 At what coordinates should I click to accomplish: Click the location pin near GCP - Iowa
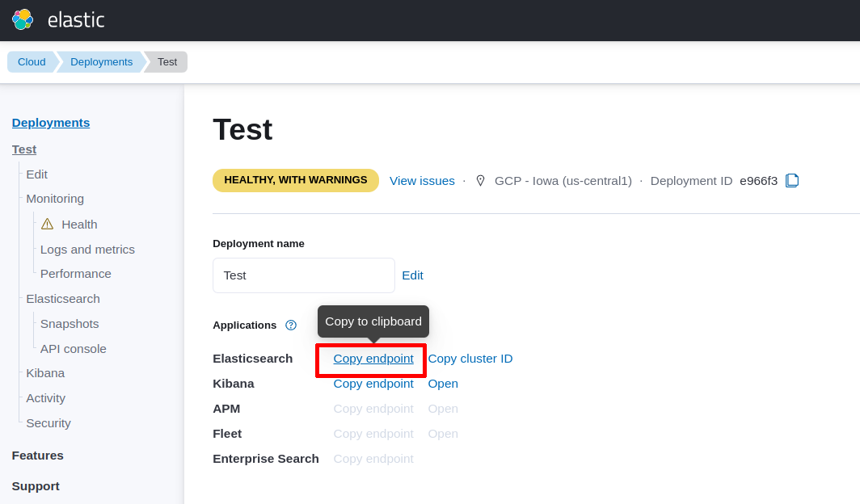(x=480, y=180)
